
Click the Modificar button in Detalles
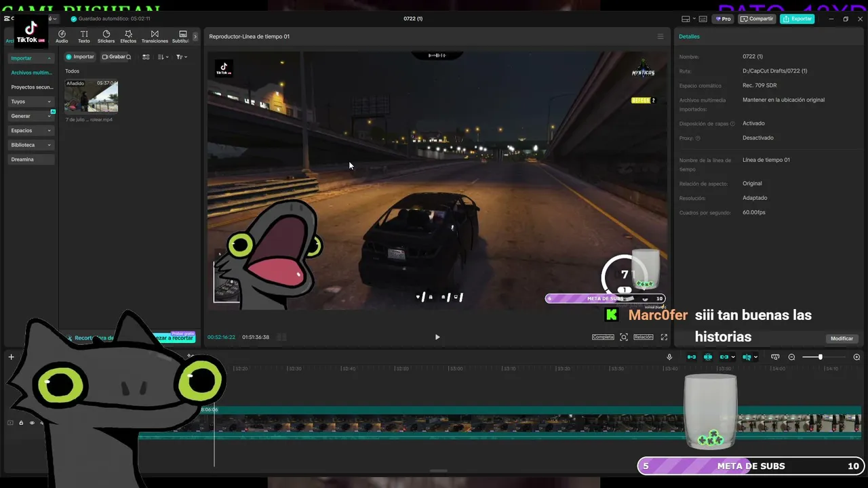(x=842, y=338)
